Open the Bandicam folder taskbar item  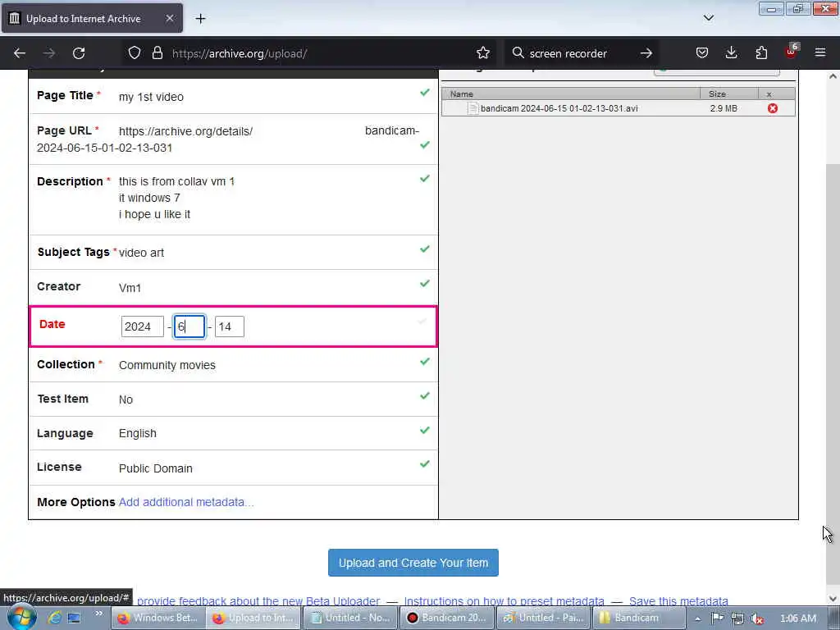tap(640, 618)
